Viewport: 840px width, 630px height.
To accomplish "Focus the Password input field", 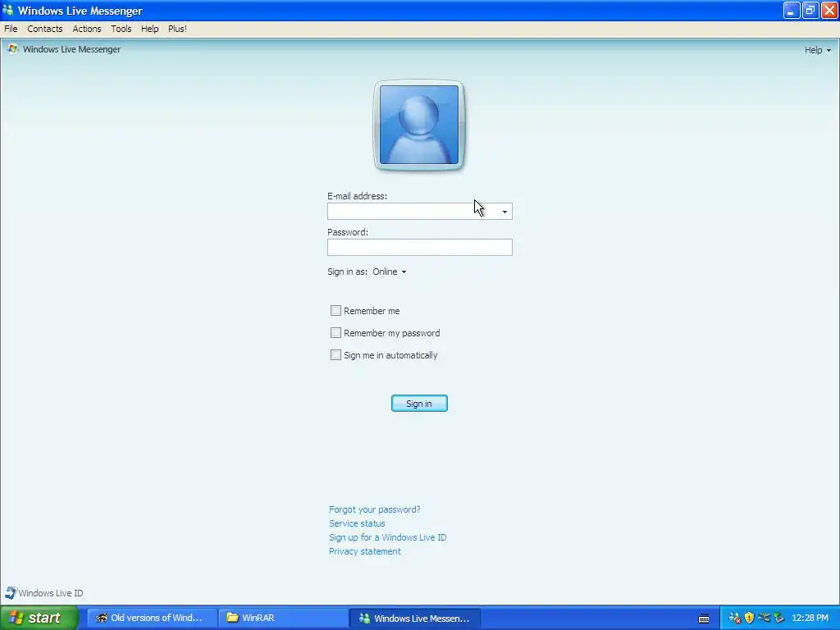I will coord(420,247).
